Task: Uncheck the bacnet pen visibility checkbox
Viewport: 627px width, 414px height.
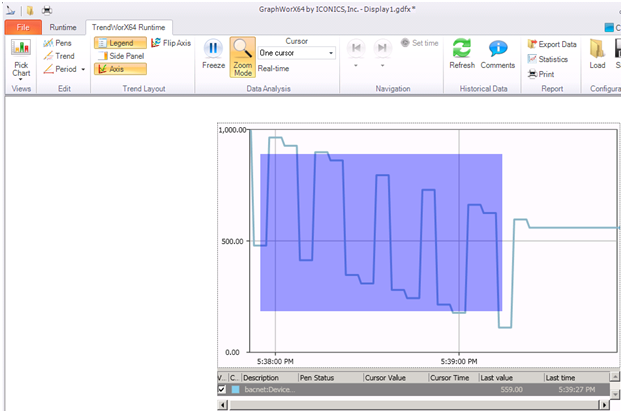Action: point(222,389)
